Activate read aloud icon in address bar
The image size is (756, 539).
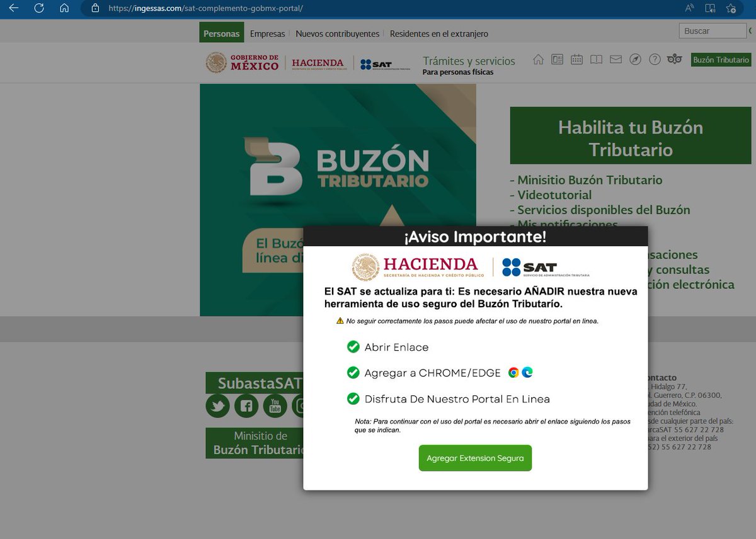click(x=690, y=8)
